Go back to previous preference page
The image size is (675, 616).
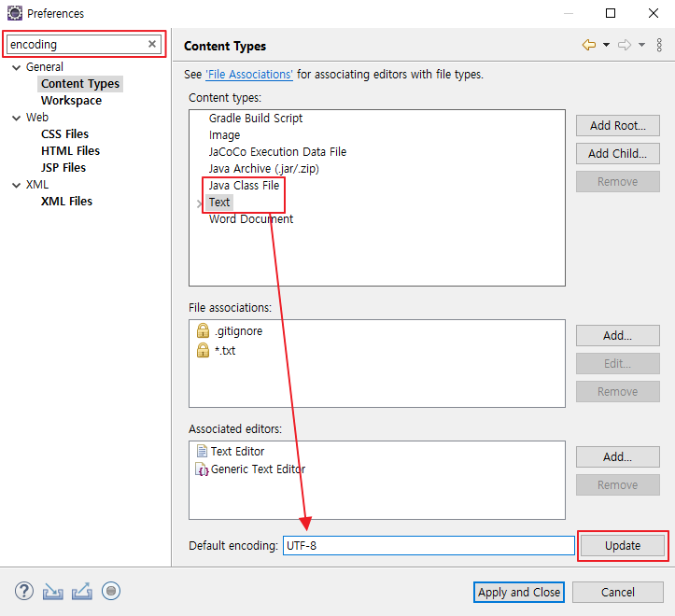click(589, 45)
